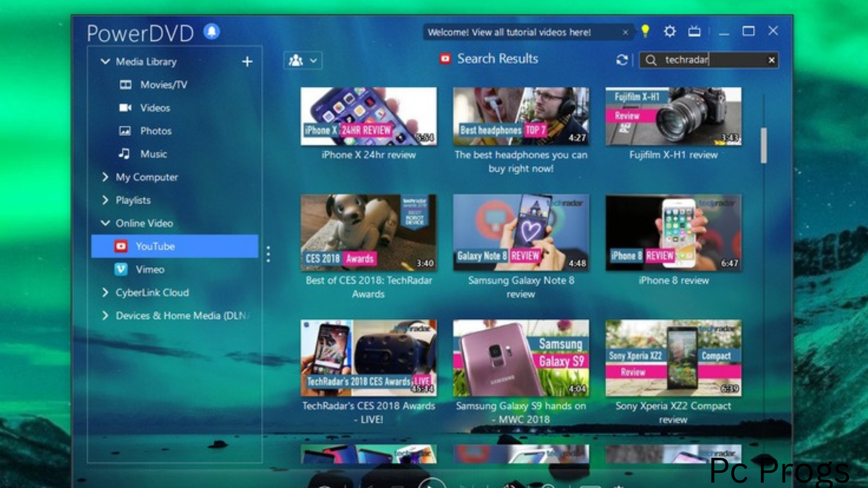868x488 pixels.
Task: Click the Music note icon
Action: click(124, 153)
